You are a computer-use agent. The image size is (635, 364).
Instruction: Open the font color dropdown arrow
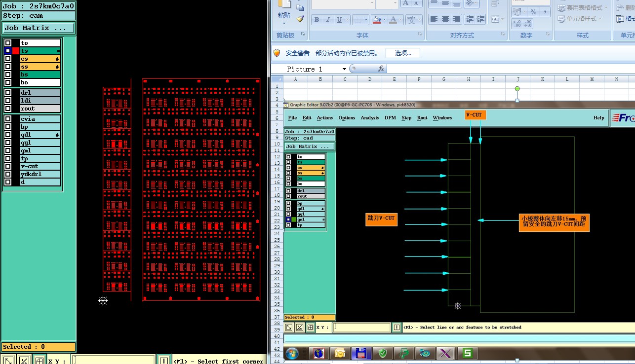(x=400, y=20)
